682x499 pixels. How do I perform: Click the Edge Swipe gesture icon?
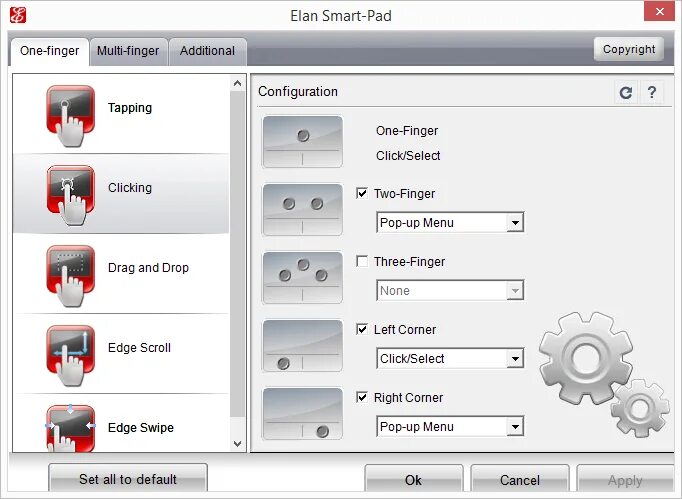70,428
